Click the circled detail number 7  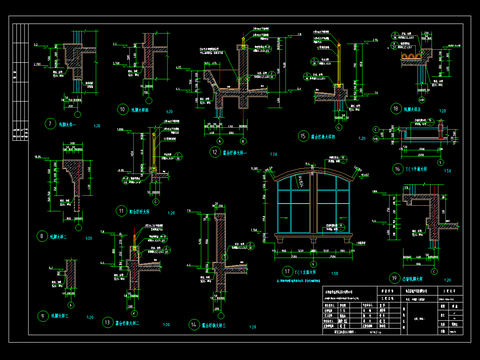[50, 124]
